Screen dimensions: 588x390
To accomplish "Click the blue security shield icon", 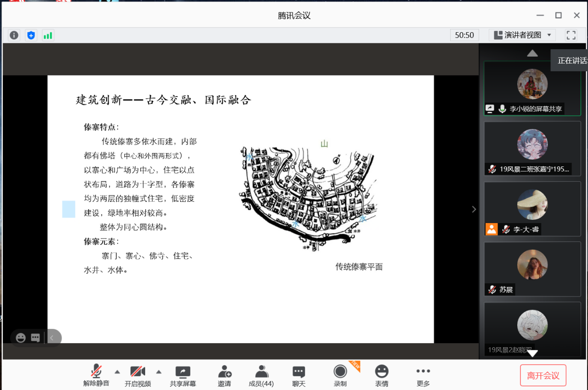I will pyautogui.click(x=31, y=35).
